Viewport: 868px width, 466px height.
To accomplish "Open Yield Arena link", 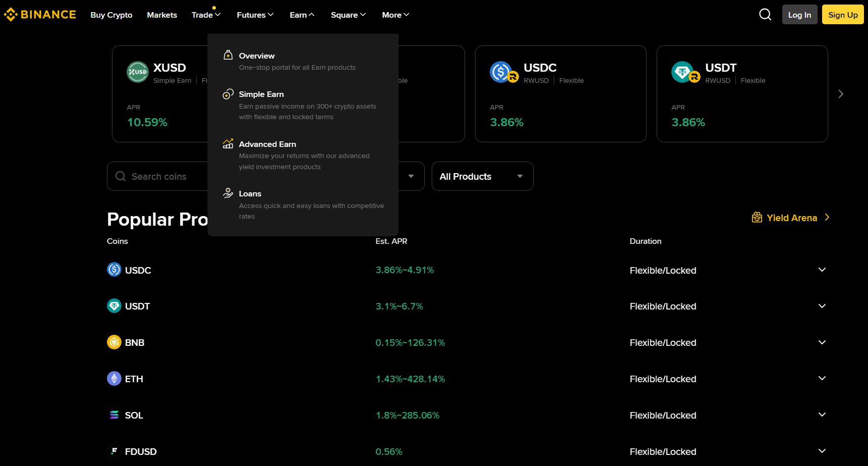I will point(792,217).
